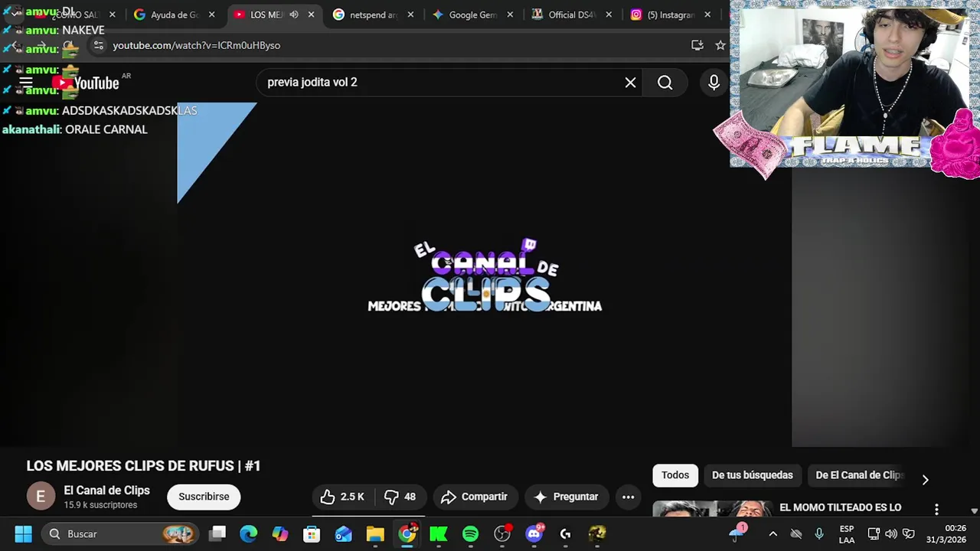Open Spotify from the taskbar
The height and width of the screenshot is (551, 980).
(470, 533)
